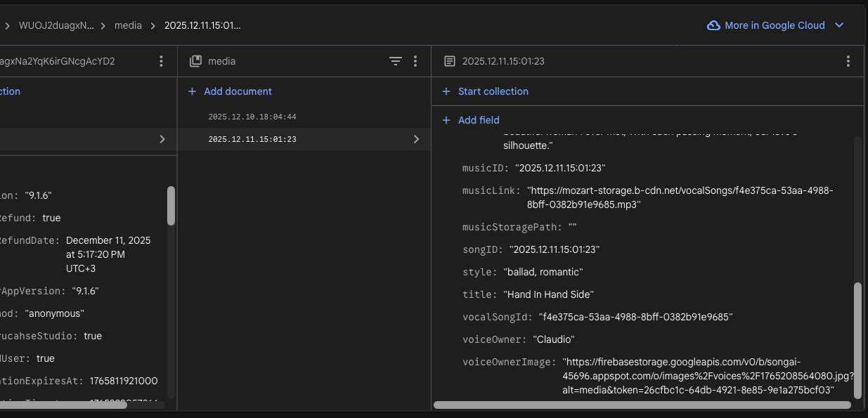Click the songID field value
Image resolution: width=868 pixels, height=418 pixels.
pyautogui.click(x=555, y=249)
